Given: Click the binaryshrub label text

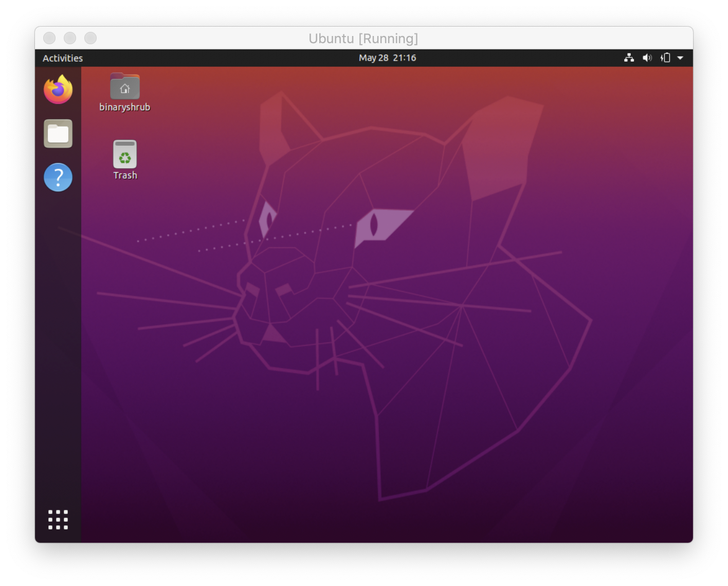Looking at the screenshot, I should [x=125, y=107].
